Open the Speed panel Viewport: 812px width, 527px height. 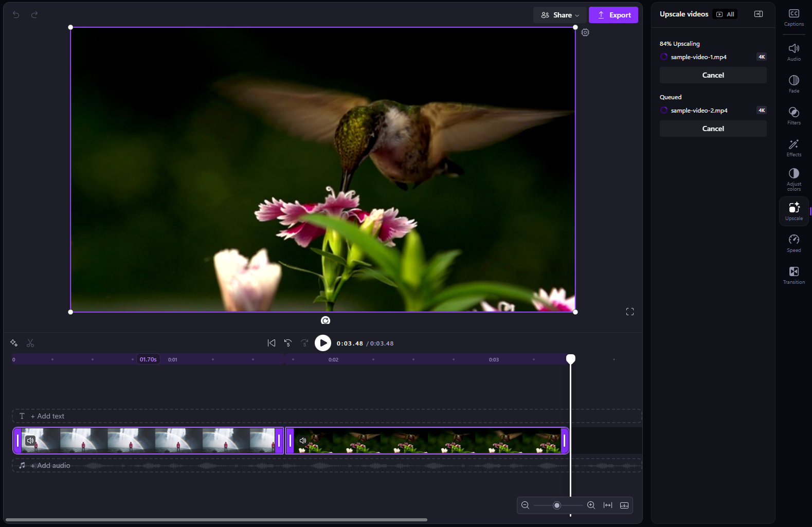(794, 244)
